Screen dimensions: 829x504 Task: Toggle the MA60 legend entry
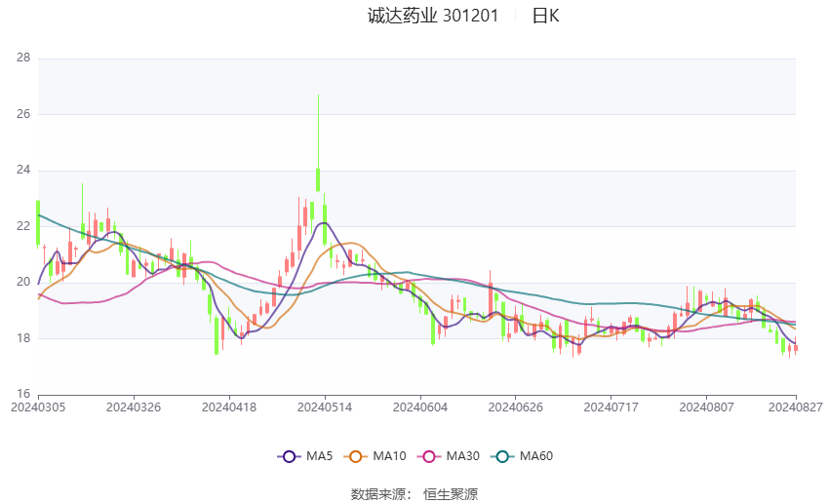[522, 456]
